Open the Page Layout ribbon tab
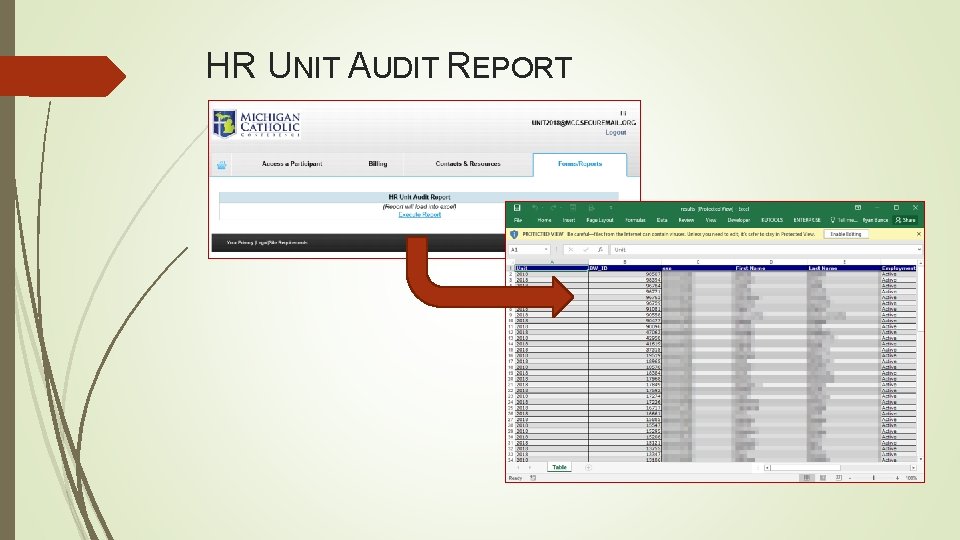The height and width of the screenshot is (540, 960). 600,220
